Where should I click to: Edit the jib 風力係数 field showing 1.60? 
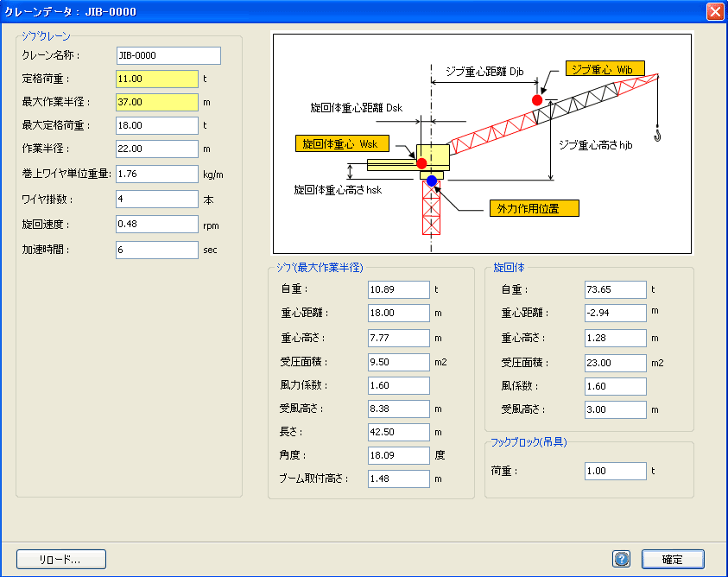tap(399, 385)
